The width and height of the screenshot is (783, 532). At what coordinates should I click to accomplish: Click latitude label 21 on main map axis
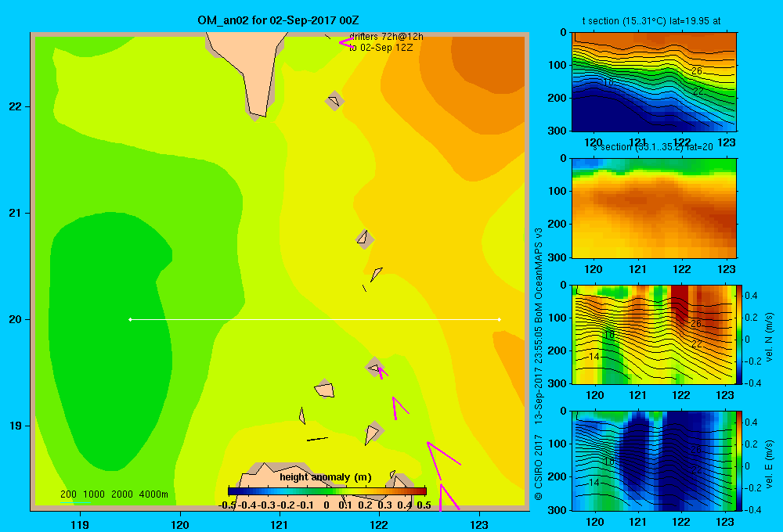pos(16,213)
